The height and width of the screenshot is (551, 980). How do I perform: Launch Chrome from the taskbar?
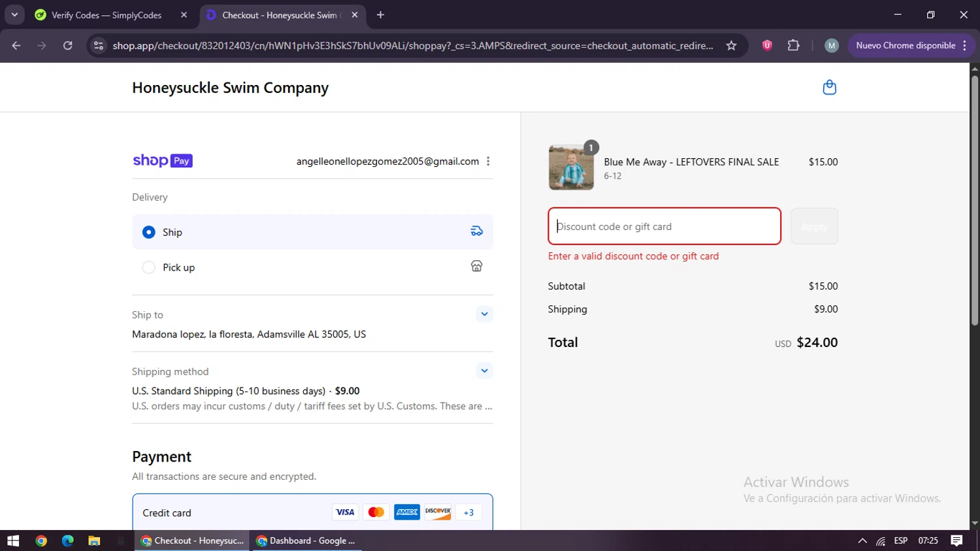click(x=41, y=541)
